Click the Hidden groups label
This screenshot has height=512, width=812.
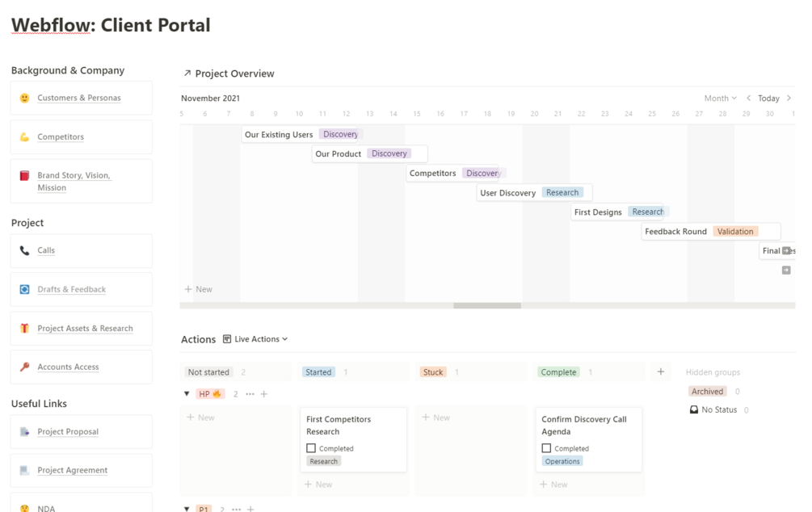pyautogui.click(x=713, y=372)
